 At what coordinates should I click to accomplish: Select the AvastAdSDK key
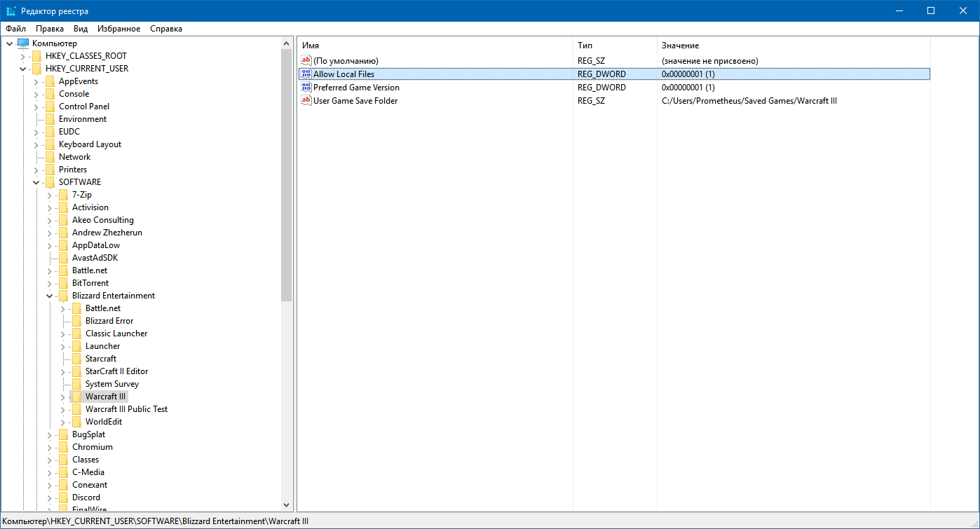[95, 258]
